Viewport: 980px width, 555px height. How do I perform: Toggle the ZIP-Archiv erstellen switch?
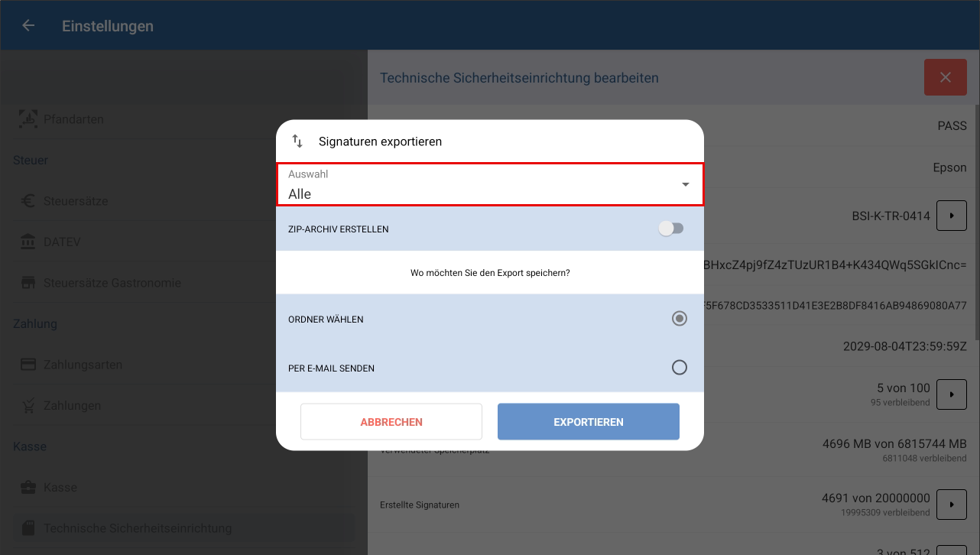671,229
